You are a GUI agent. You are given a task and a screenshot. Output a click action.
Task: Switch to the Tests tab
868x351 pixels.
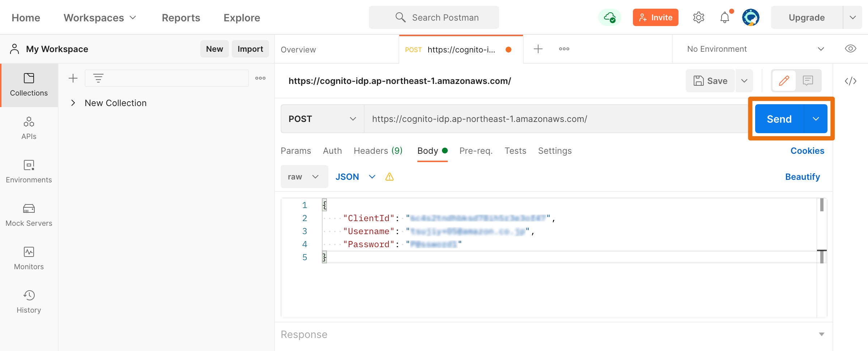pyautogui.click(x=515, y=151)
